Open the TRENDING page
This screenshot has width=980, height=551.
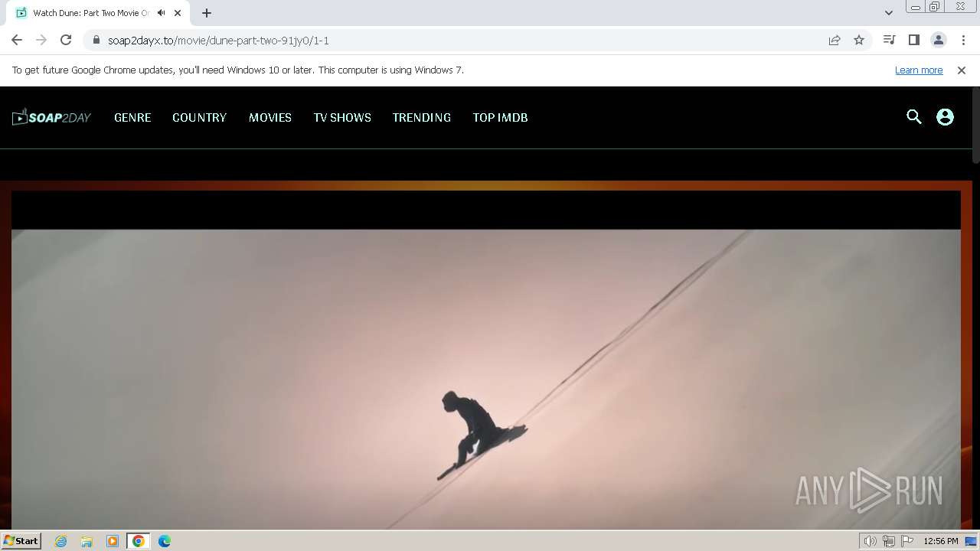point(421,117)
